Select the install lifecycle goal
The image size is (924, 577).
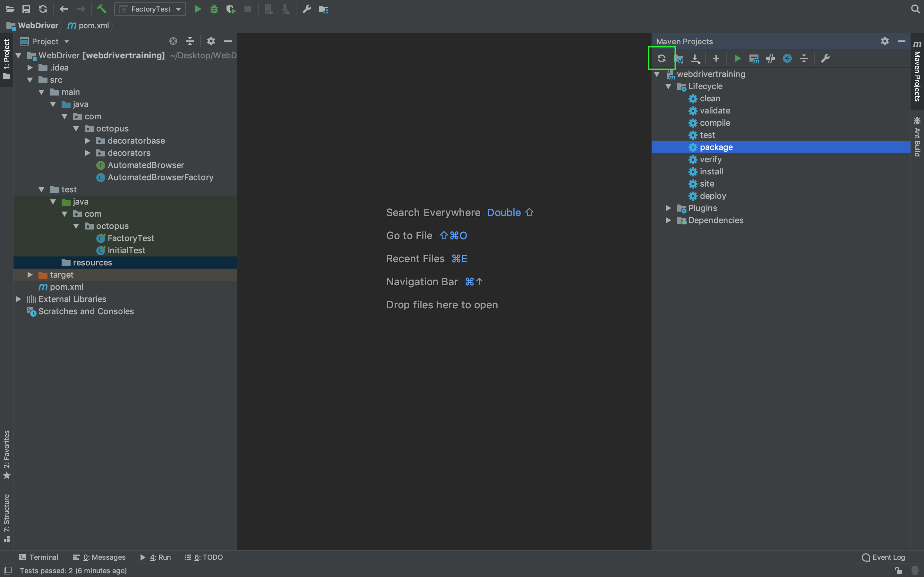[x=711, y=171]
